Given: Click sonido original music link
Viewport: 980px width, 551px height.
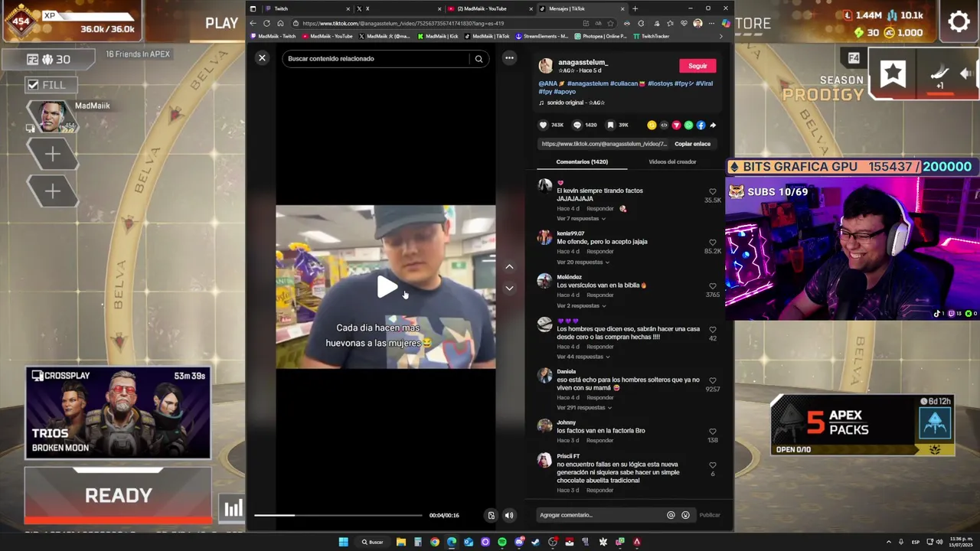Looking at the screenshot, I should 576,103.
